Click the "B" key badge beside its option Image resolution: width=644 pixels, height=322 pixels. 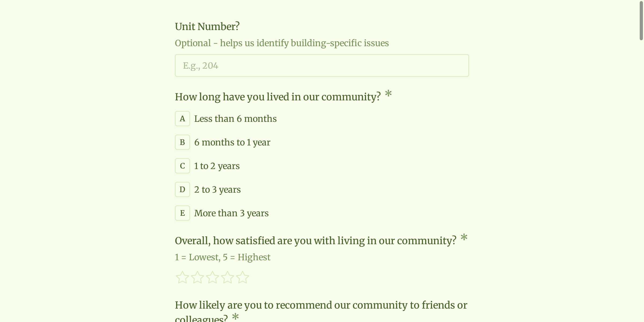click(x=182, y=142)
